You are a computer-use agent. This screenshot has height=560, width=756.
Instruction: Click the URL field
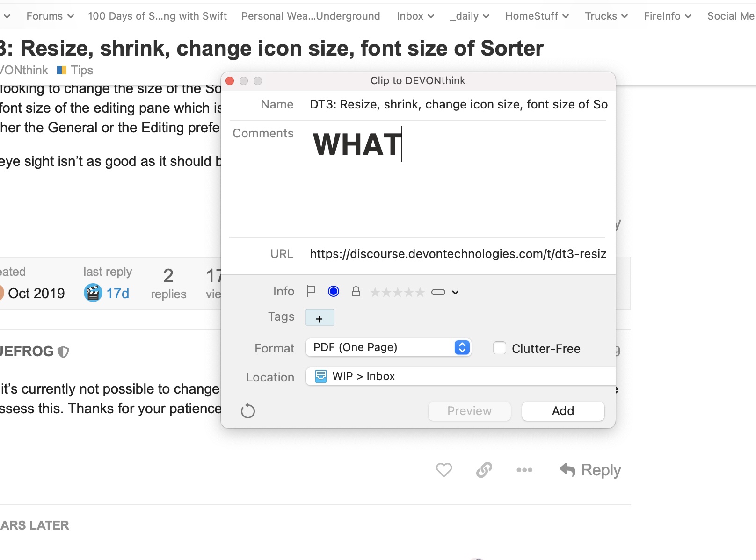(458, 254)
